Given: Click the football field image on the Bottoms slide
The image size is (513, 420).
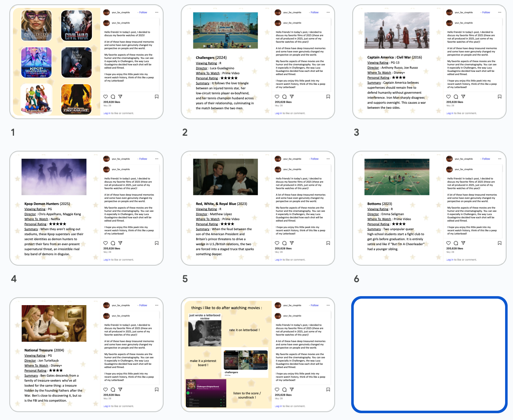Looking at the screenshot, I should 397,177.
